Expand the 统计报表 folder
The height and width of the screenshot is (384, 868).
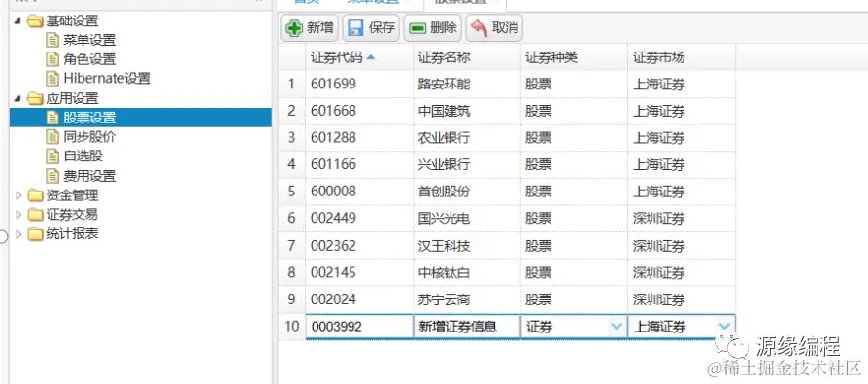click(17, 234)
